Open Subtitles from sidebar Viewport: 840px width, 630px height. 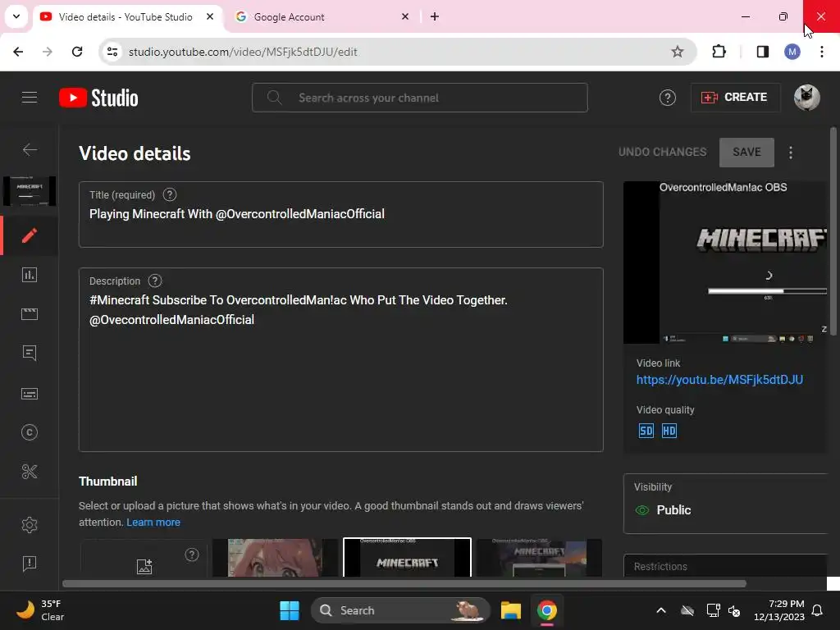point(30,394)
